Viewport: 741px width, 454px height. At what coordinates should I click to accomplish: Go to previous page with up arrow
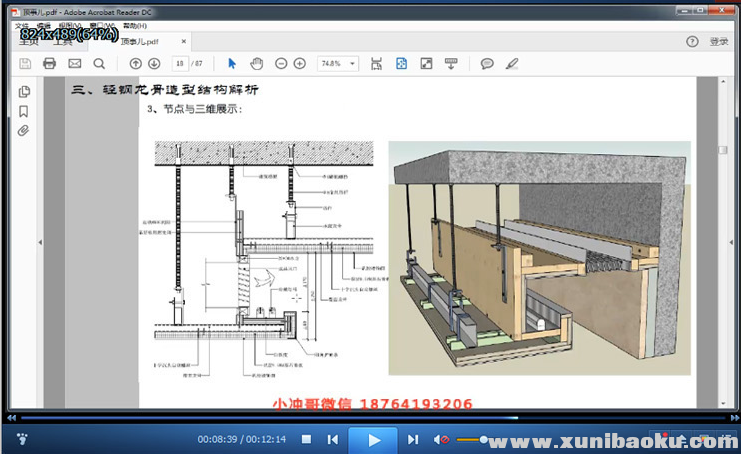tap(136, 63)
